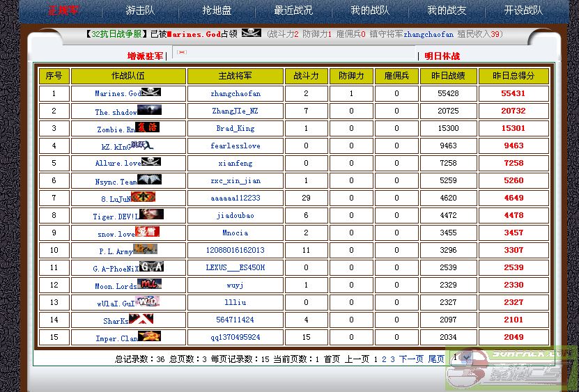This screenshot has width=579, height=392.
Task: Click the Nsync.Team wings emblem
Action: [149, 180]
